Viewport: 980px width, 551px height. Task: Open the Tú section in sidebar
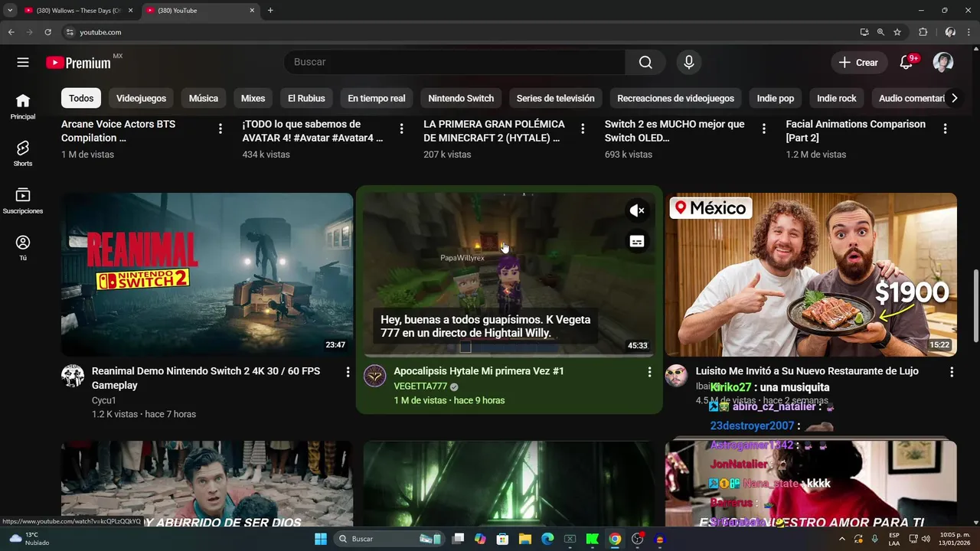pyautogui.click(x=23, y=249)
